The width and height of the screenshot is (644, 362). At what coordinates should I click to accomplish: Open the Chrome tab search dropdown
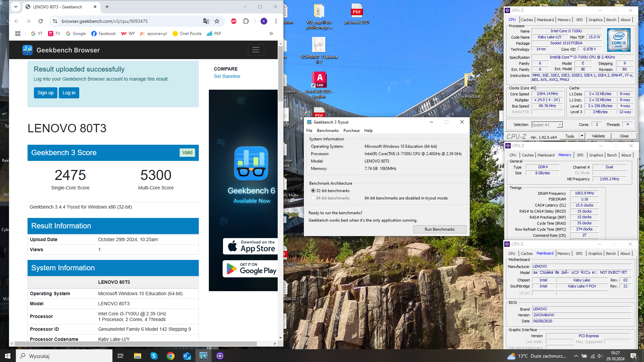(x=16, y=7)
